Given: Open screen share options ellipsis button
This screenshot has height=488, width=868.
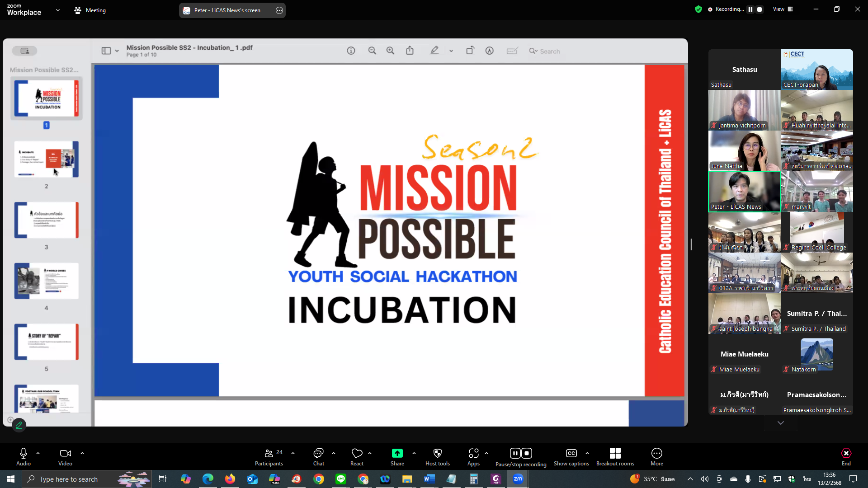Looking at the screenshot, I should (x=279, y=10).
